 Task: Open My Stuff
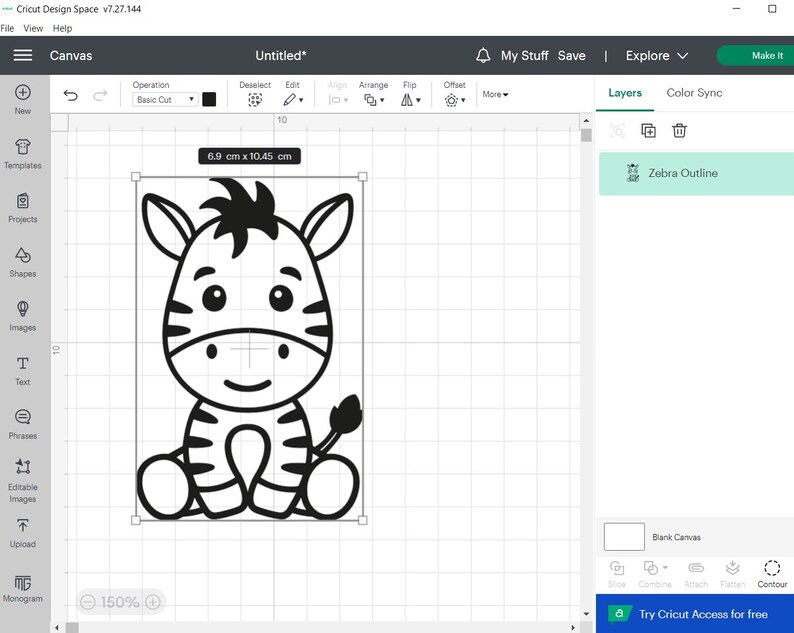[x=524, y=55]
